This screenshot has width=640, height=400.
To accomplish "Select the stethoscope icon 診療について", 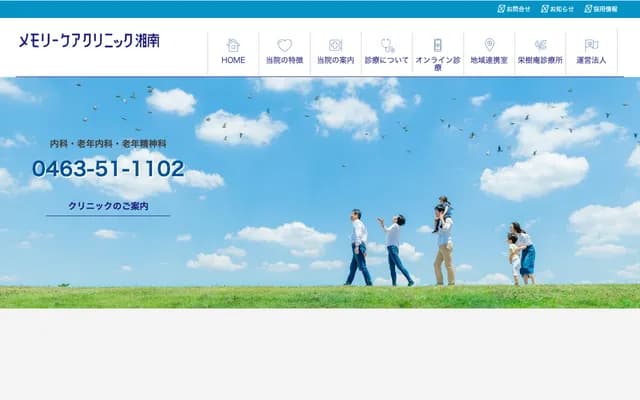I will tap(387, 45).
